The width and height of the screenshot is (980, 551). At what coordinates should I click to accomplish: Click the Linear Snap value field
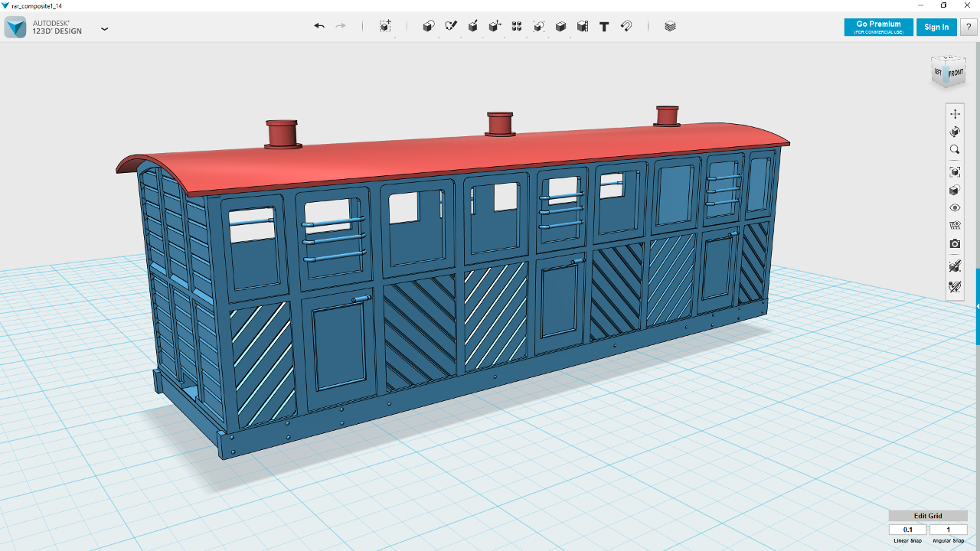pos(908,530)
